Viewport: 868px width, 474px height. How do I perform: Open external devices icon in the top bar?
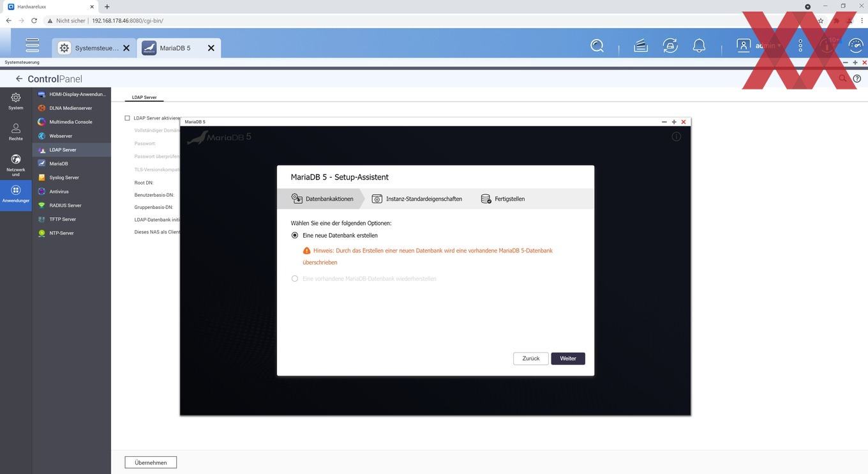pos(670,46)
